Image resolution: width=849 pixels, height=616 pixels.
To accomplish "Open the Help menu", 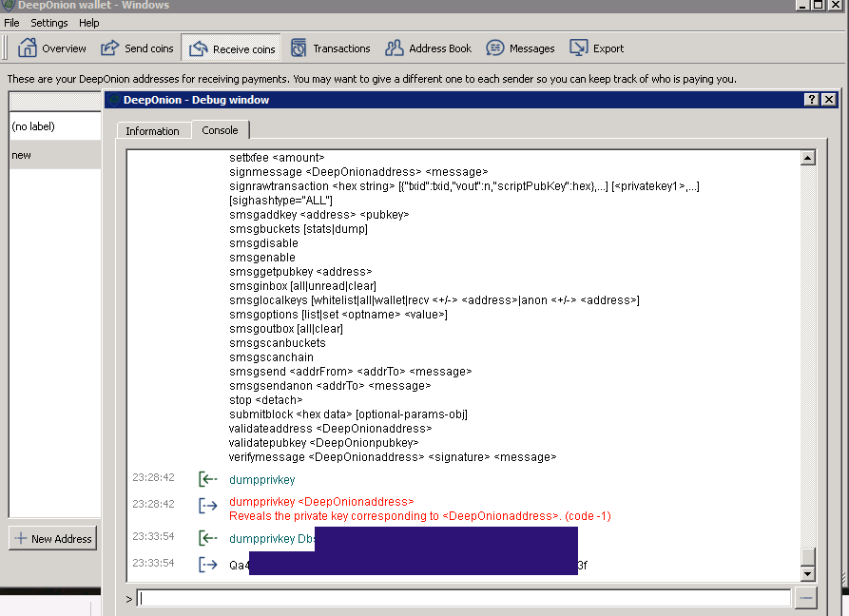I will point(88,23).
